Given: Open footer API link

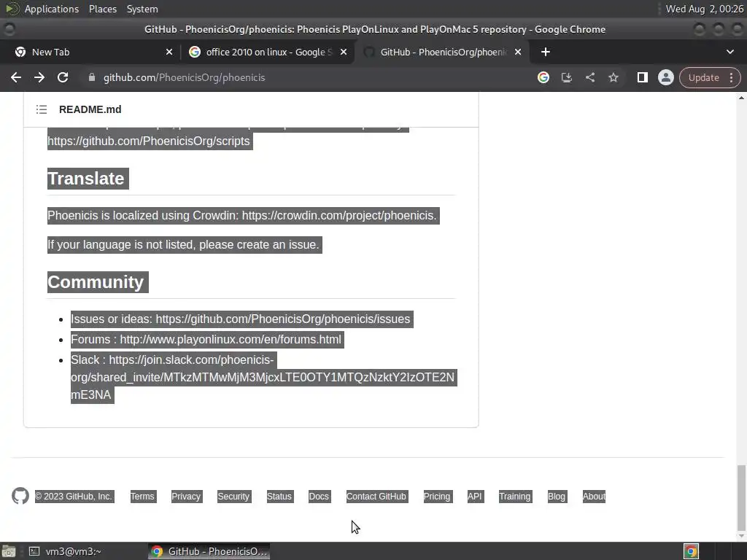Looking at the screenshot, I should pos(474,496).
